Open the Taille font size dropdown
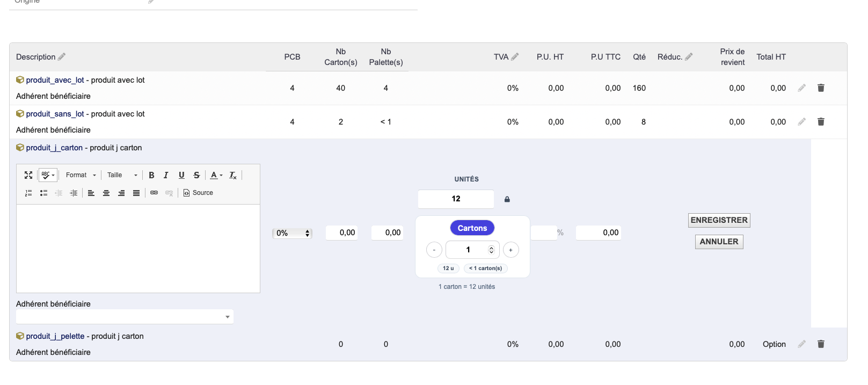The image size is (868, 385). pyautogui.click(x=122, y=175)
